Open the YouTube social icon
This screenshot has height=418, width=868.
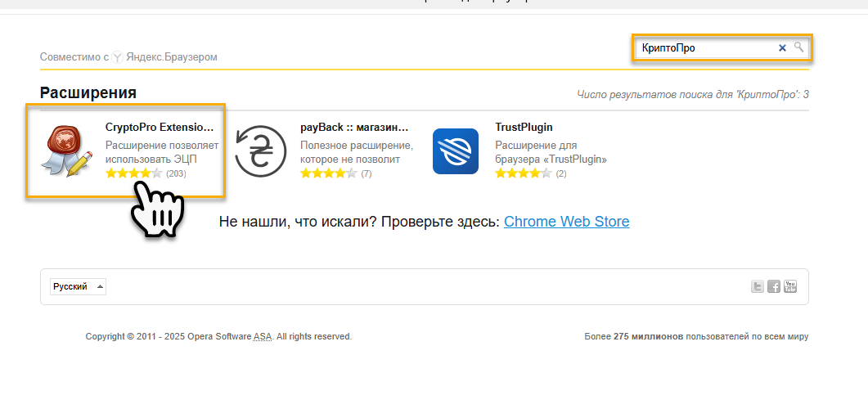(x=790, y=286)
